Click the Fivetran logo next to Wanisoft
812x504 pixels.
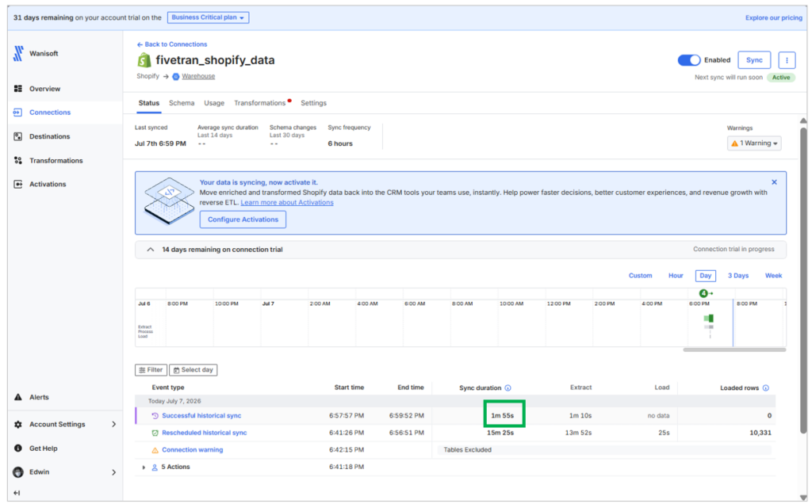coord(19,53)
